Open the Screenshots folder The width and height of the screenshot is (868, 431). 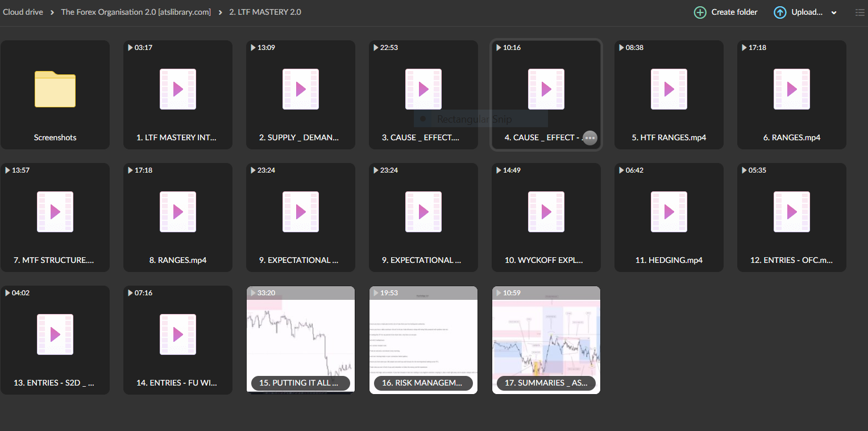coord(55,90)
